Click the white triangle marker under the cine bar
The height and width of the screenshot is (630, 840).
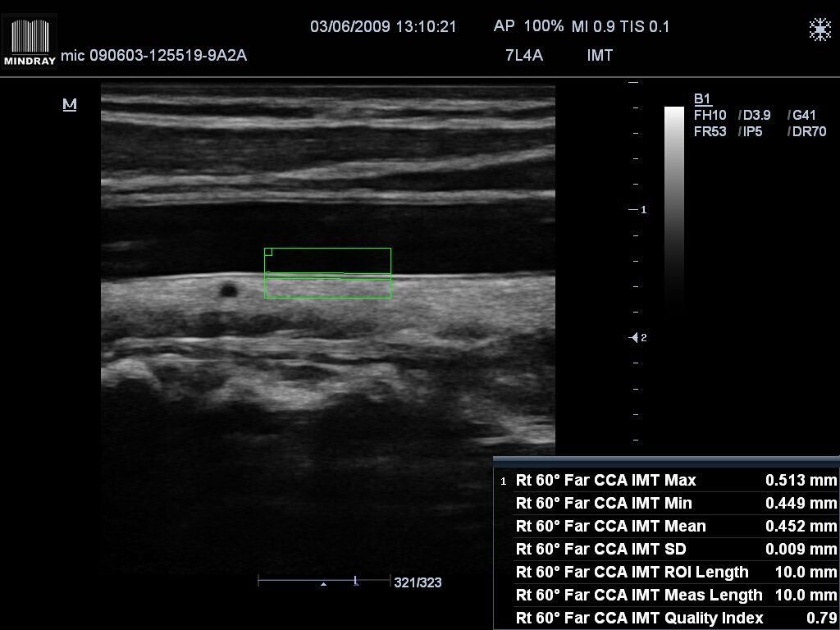coord(324,584)
